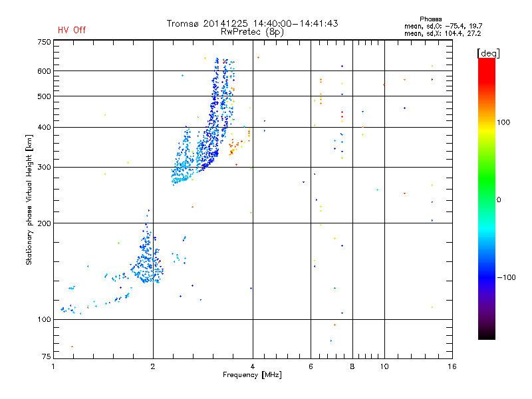Screen dimensions: 532x399
Task: Click the 2 x-axis tick label
Action: [x=153, y=366]
